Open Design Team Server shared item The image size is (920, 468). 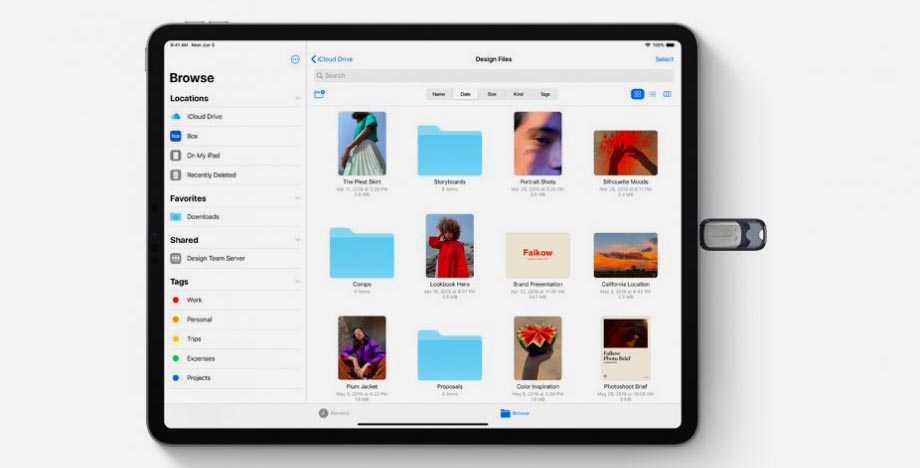235,258
